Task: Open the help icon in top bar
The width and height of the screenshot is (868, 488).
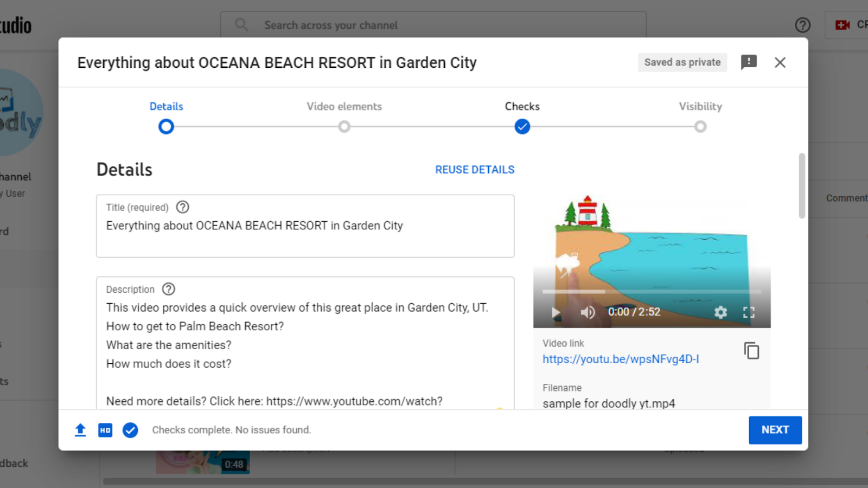Action: coord(802,25)
